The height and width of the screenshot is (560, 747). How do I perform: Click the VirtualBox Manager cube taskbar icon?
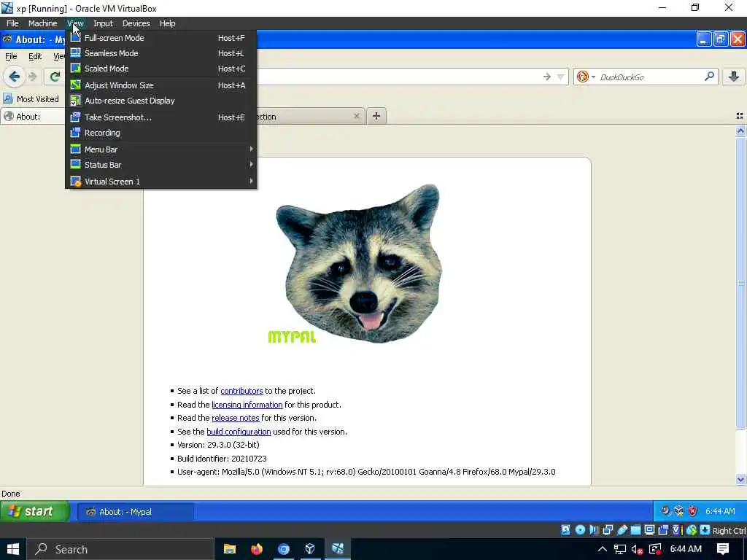click(x=309, y=549)
